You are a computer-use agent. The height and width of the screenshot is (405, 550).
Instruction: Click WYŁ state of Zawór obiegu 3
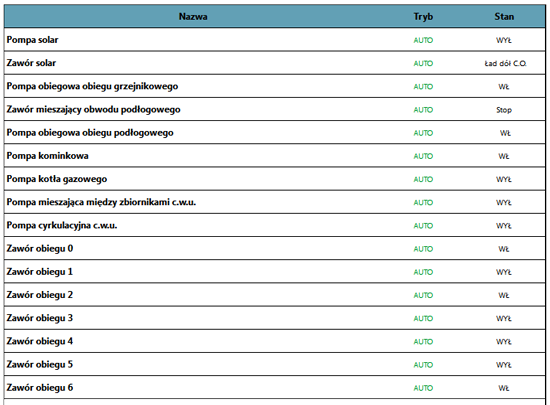(x=504, y=318)
